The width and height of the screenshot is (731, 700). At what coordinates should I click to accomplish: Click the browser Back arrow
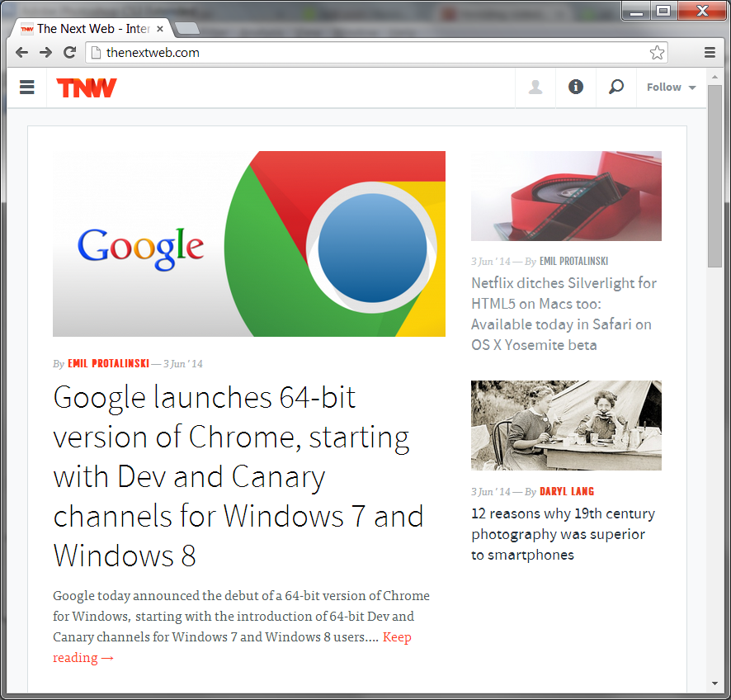click(21, 52)
